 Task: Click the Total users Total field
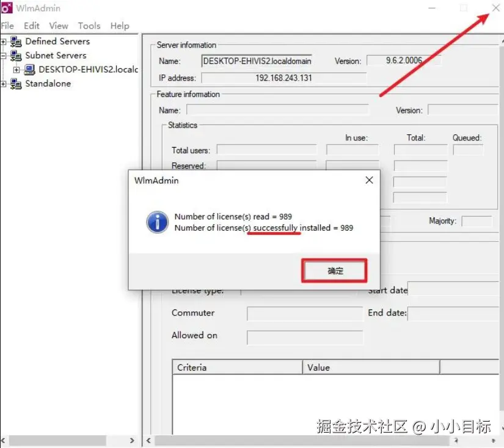(x=421, y=150)
